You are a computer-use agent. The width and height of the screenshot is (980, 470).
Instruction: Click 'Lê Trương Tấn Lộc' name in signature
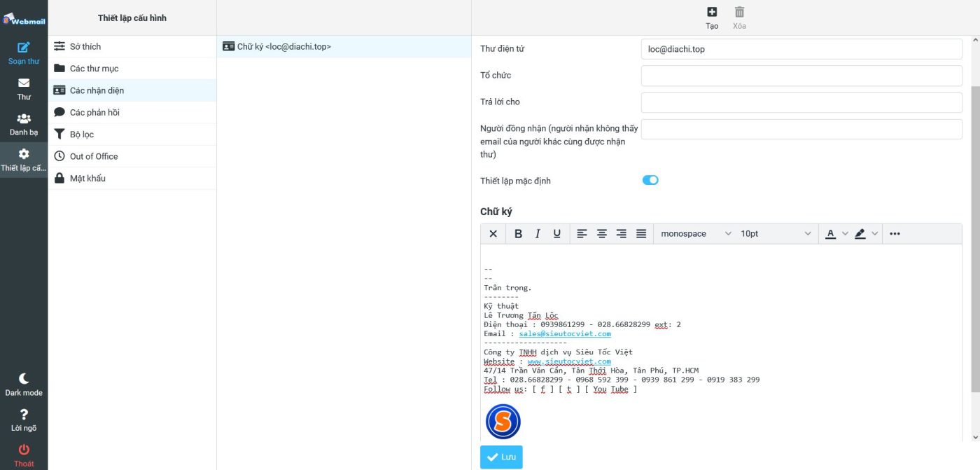pos(521,315)
